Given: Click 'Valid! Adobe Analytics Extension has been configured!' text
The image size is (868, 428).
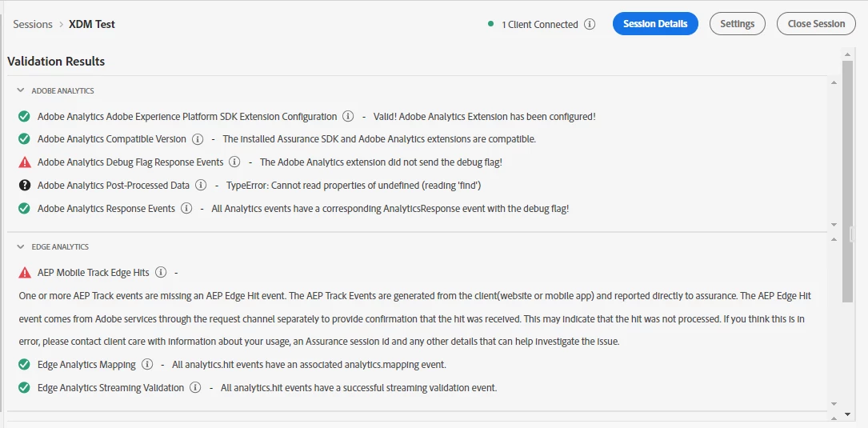Looking at the screenshot, I should coord(484,116).
